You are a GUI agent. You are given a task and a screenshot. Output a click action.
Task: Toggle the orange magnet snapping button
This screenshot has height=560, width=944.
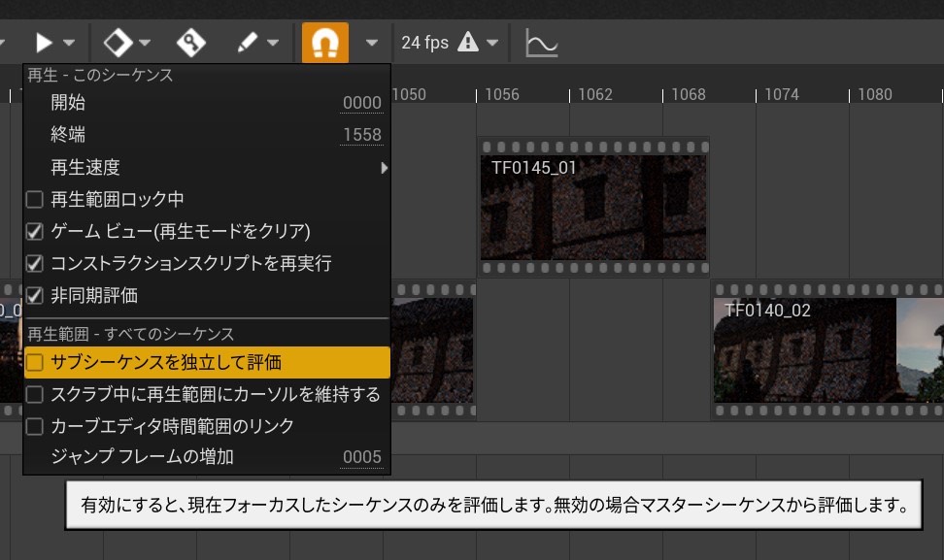click(x=325, y=43)
